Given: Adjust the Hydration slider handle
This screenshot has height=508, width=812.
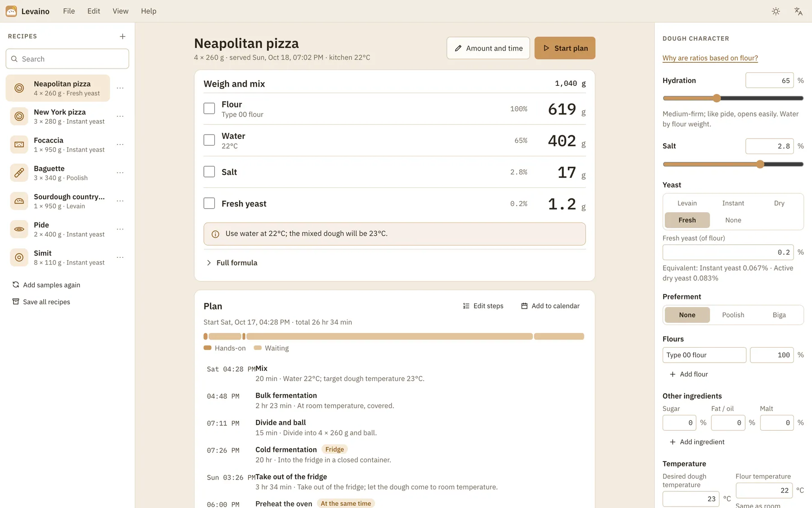Looking at the screenshot, I should pos(717,98).
